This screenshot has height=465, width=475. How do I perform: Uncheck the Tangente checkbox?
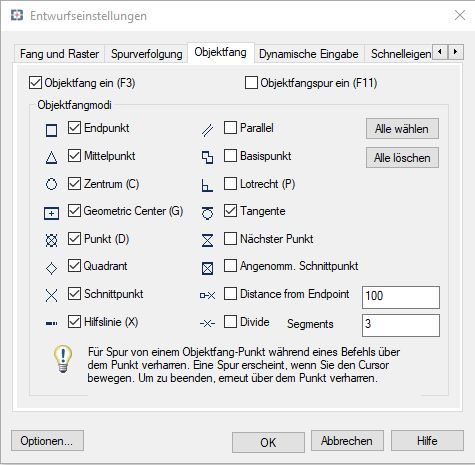(x=230, y=211)
